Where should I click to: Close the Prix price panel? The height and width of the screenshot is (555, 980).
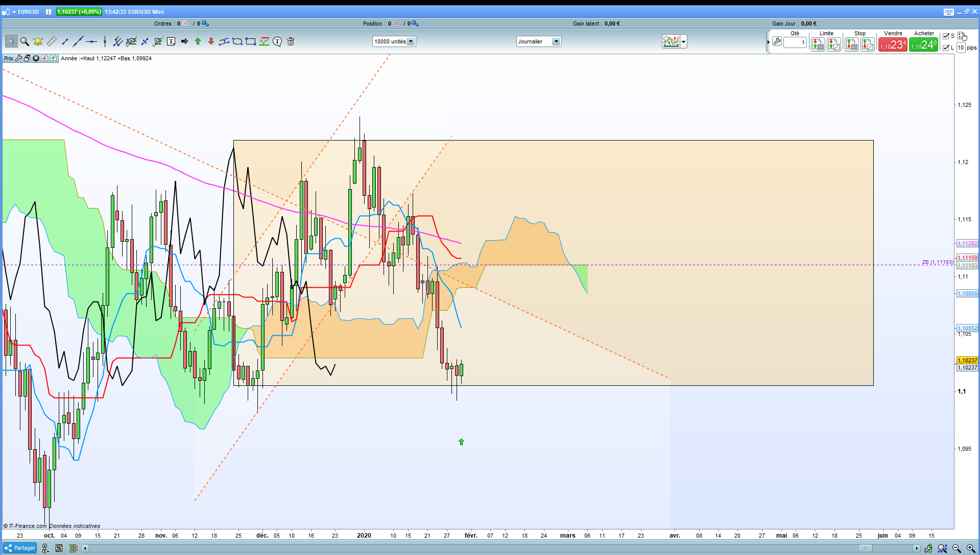coord(36,58)
